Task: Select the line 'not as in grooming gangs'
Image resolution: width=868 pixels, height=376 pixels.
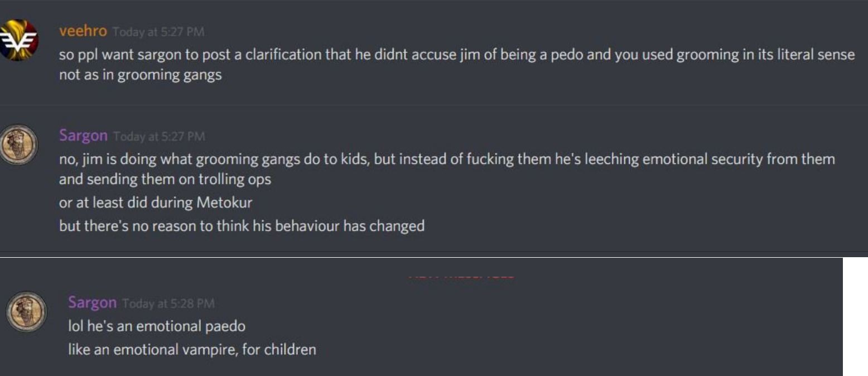Action: [x=140, y=75]
